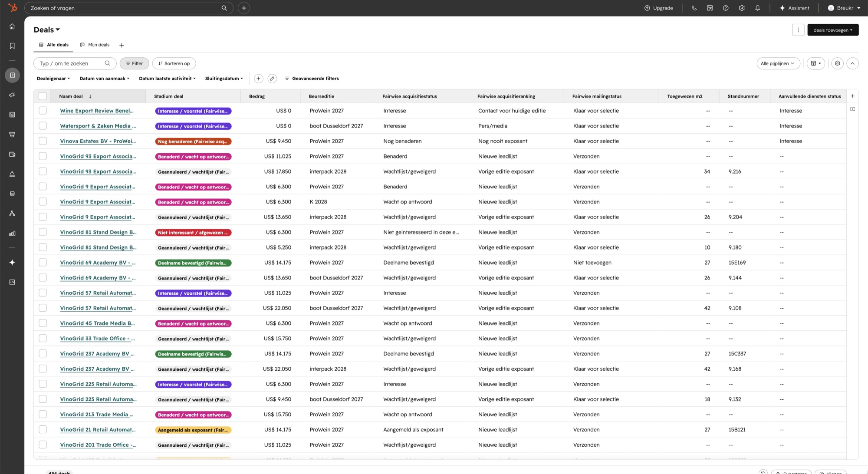Tick checkbox for VinoGrid 201 Trade Office row

click(43, 445)
